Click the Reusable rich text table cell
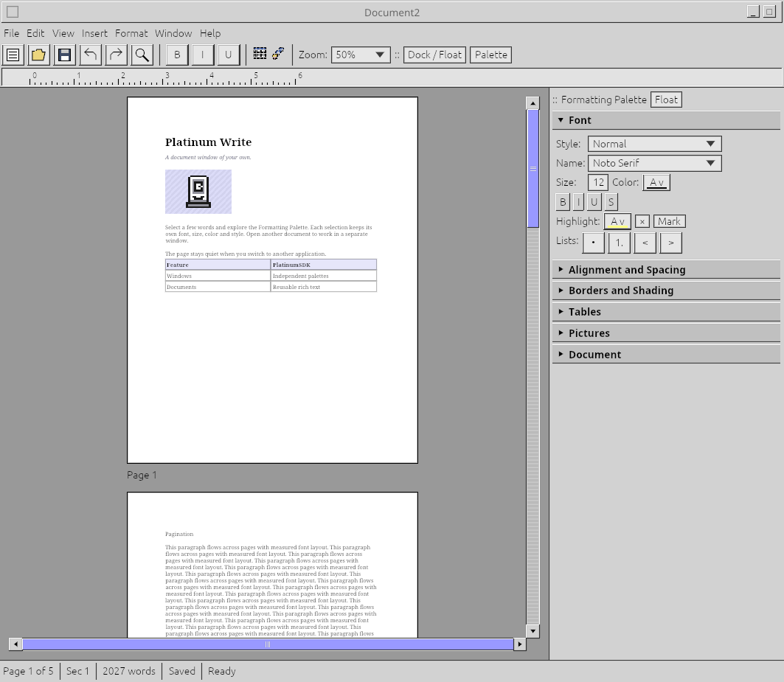 point(324,287)
